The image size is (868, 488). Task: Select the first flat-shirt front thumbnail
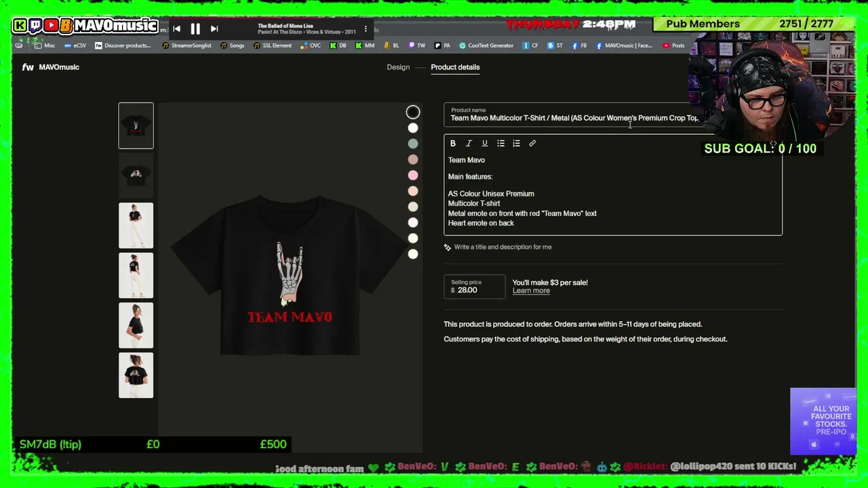(136, 125)
